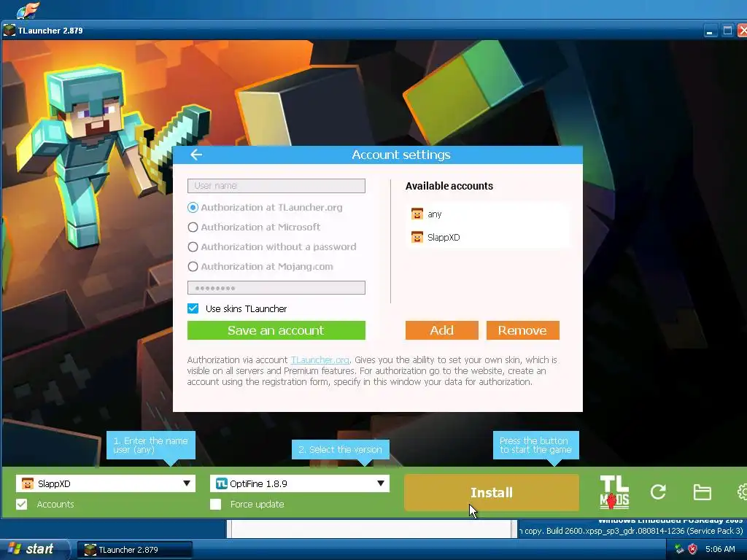The width and height of the screenshot is (747, 560).
Task: Click the password input field
Action: (x=276, y=287)
